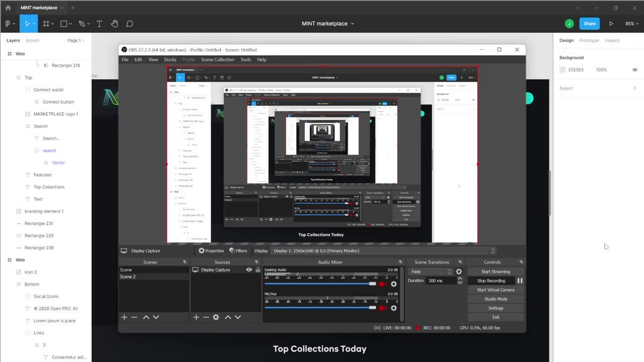
Task: Click the blue Share button
Action: 590,24
